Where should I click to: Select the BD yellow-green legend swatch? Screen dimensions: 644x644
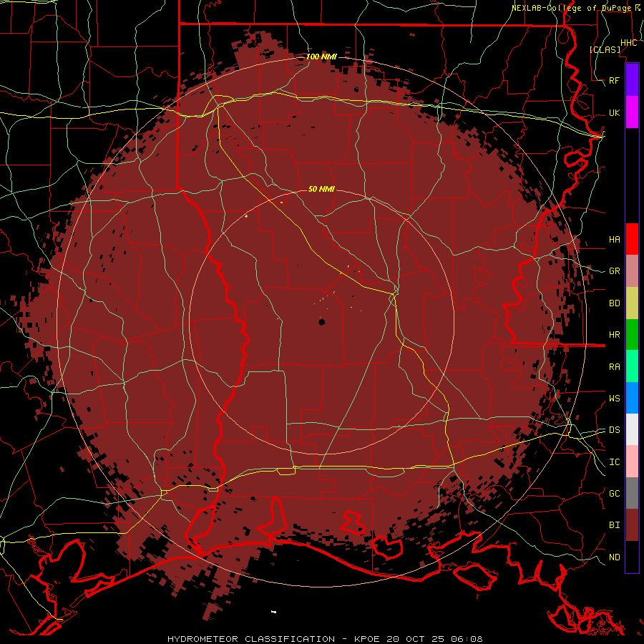[632, 303]
